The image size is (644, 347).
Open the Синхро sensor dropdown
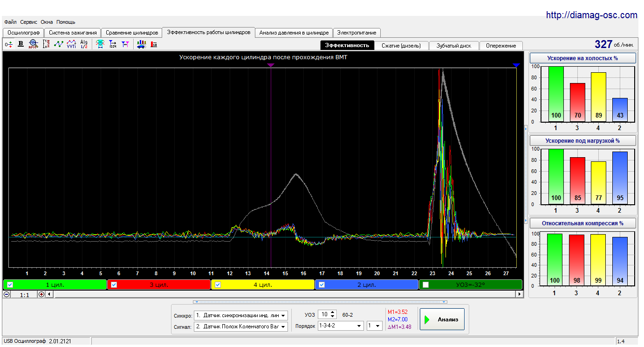click(241, 316)
